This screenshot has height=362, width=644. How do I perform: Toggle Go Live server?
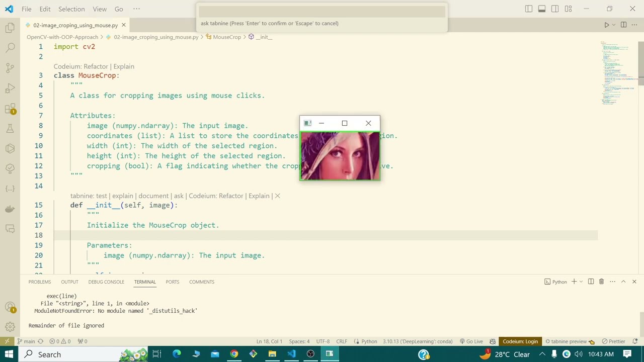[471, 341]
